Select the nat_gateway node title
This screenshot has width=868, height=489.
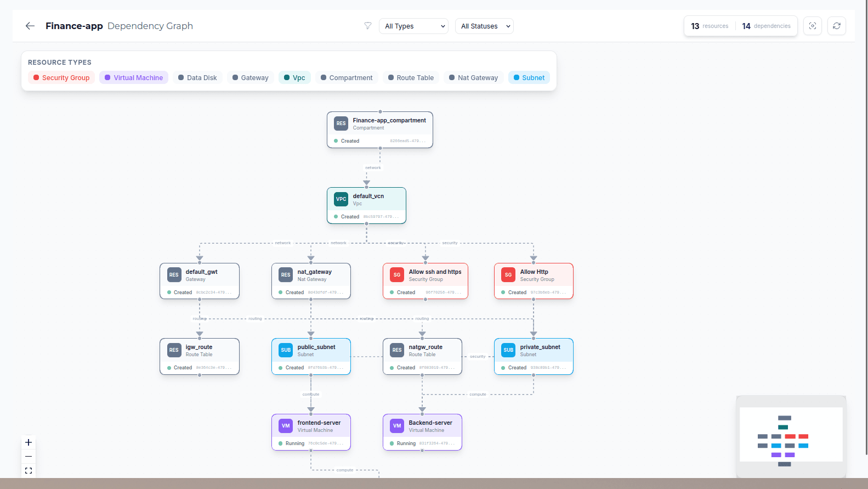pyautogui.click(x=314, y=272)
